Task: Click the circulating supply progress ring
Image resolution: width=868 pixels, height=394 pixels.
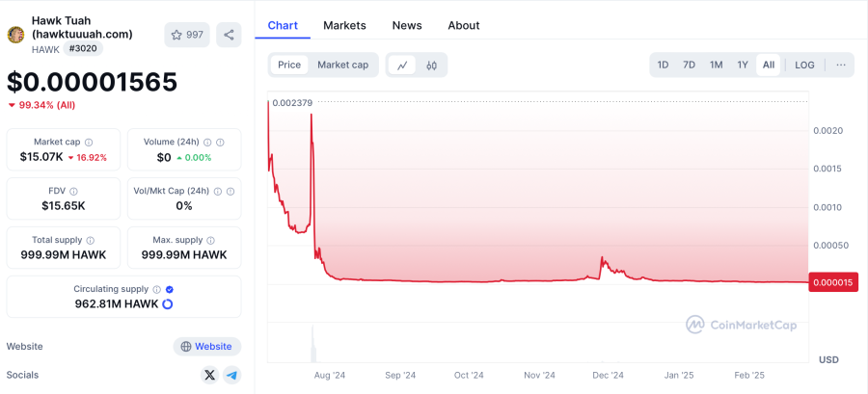Action: (167, 303)
